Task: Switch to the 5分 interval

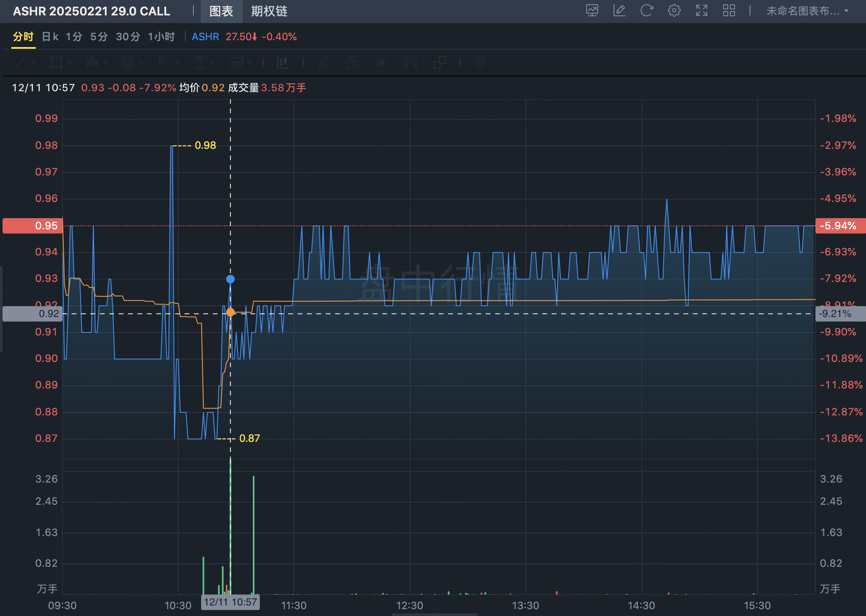Action: click(98, 37)
